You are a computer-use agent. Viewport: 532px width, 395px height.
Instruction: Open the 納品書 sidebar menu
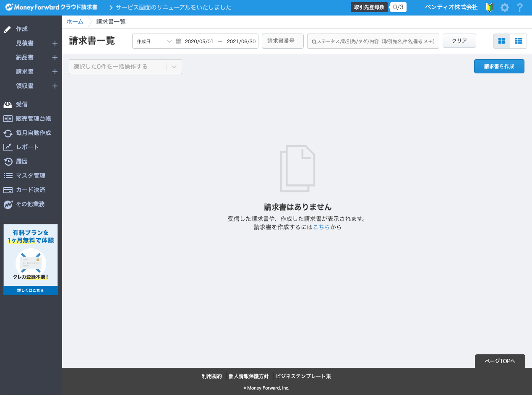25,57
